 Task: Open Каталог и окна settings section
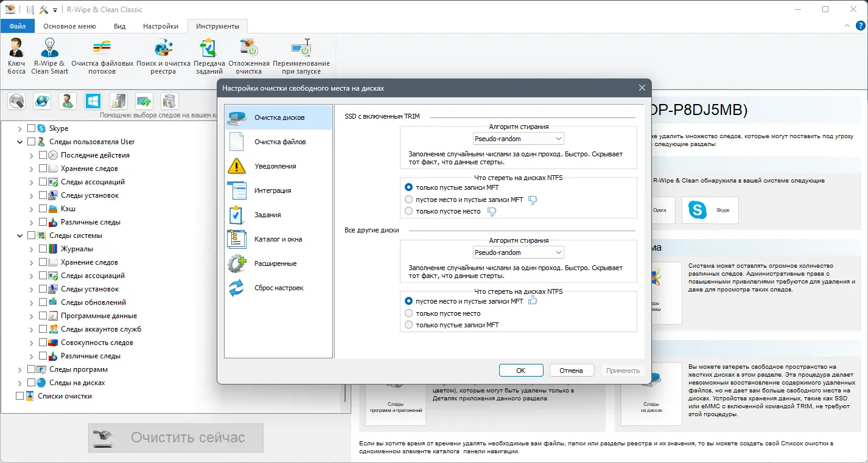[279, 239]
